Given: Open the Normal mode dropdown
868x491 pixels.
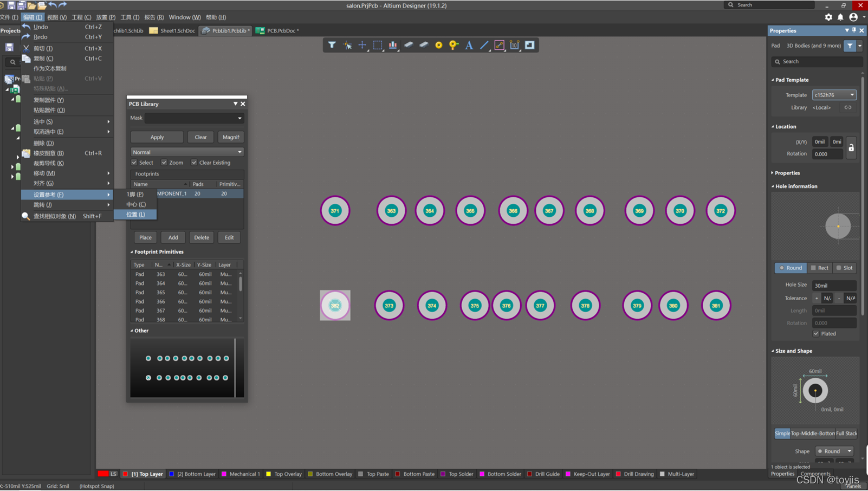Looking at the screenshot, I should pos(187,152).
